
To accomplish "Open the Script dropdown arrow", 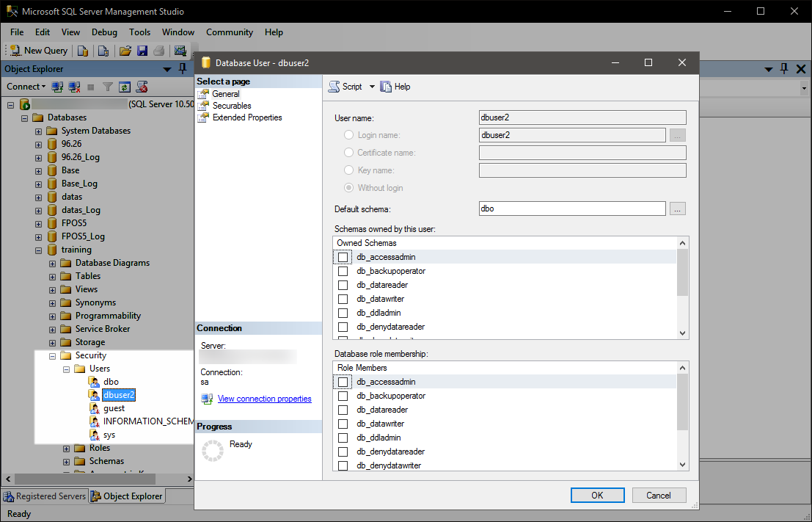I will (372, 87).
